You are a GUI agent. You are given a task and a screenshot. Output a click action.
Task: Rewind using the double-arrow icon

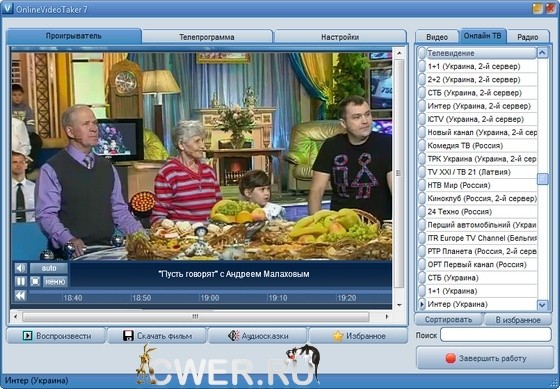21,296
